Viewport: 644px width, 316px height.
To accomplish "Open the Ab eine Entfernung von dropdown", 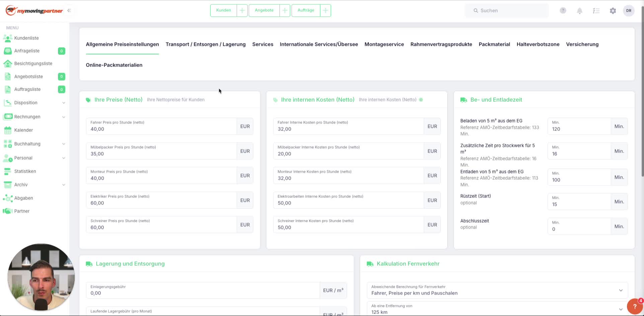I will coord(497,309).
